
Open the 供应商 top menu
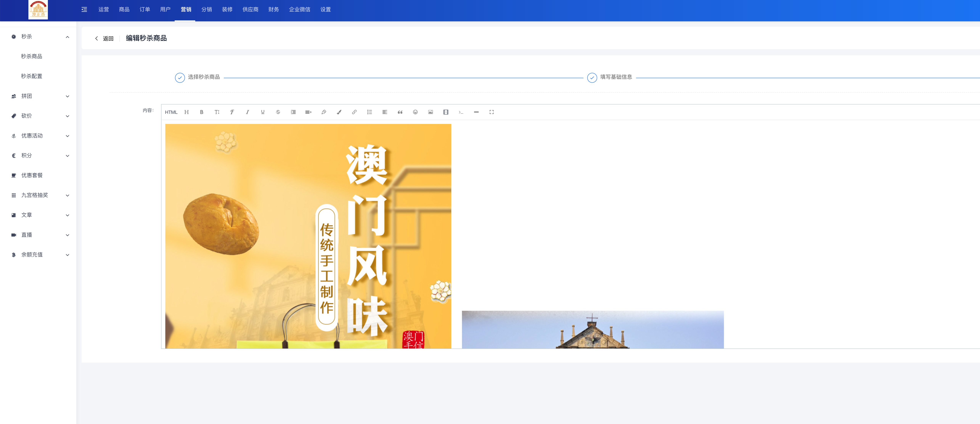point(250,10)
